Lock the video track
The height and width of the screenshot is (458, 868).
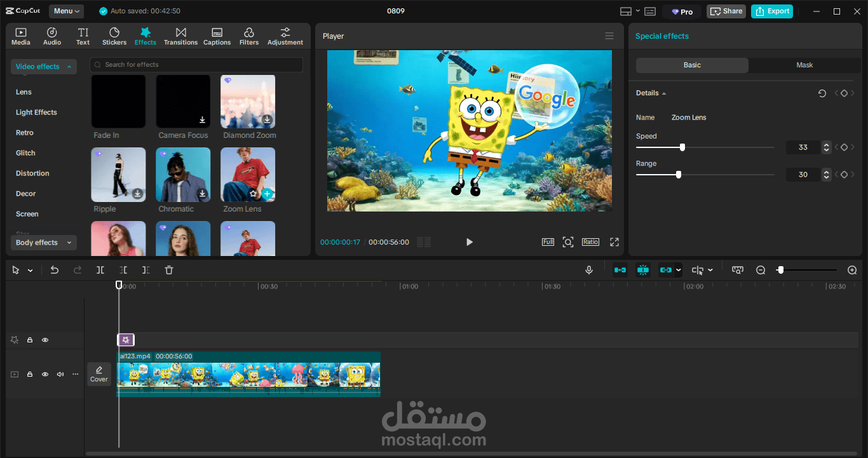coord(30,375)
